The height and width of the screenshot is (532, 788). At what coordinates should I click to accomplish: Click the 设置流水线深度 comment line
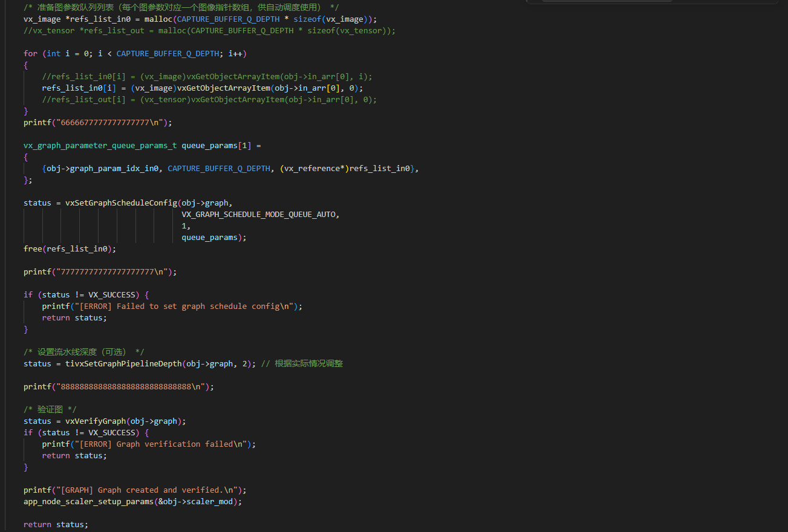tap(84, 352)
